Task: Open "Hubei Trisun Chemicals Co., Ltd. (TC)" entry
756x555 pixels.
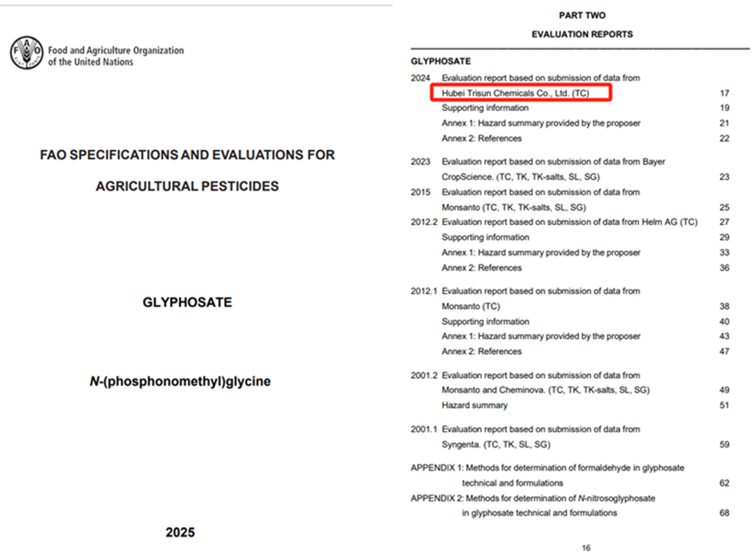Action: pos(516,93)
